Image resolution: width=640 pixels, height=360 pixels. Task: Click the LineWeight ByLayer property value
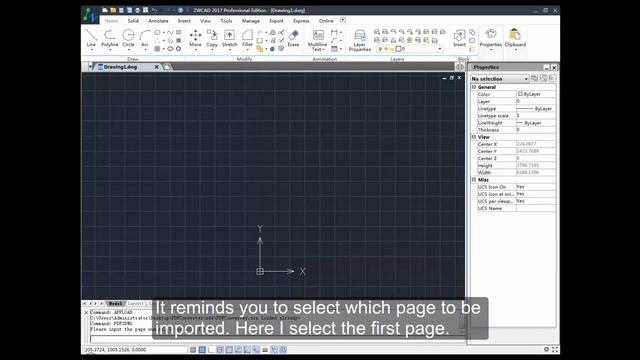(x=536, y=123)
